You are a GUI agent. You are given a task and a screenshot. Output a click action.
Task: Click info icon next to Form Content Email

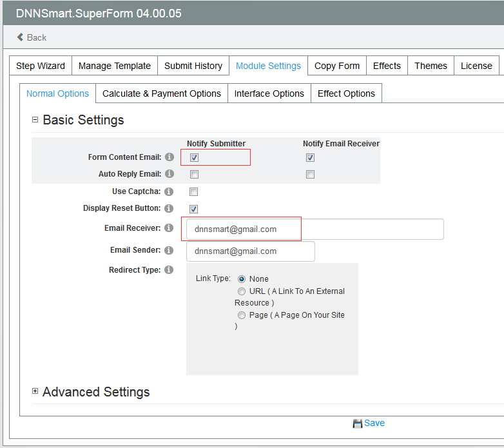click(170, 157)
